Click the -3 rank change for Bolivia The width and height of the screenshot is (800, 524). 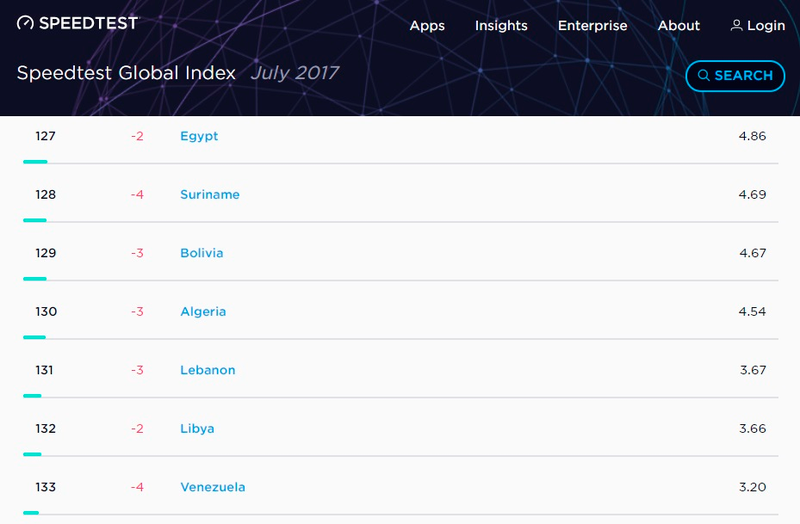[x=137, y=253]
